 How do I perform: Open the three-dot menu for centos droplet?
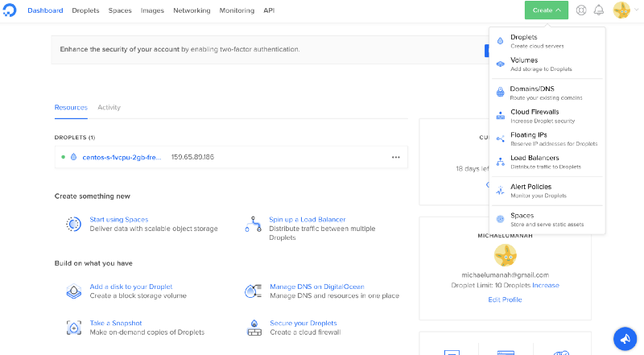395,157
